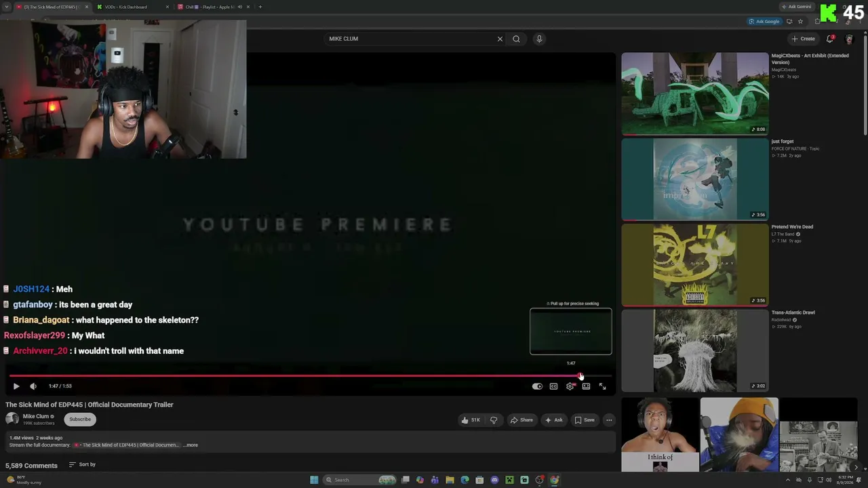Open the player settings gear
Image resolution: width=868 pixels, height=488 pixels.
click(x=570, y=386)
